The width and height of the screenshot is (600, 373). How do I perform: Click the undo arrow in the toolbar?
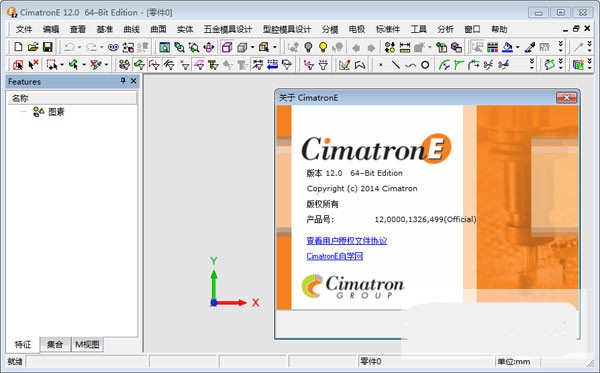click(x=69, y=47)
